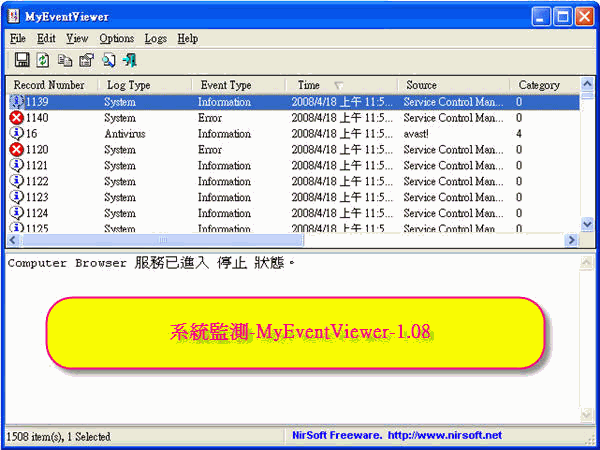Click the Exit toolbar icon

click(129, 60)
